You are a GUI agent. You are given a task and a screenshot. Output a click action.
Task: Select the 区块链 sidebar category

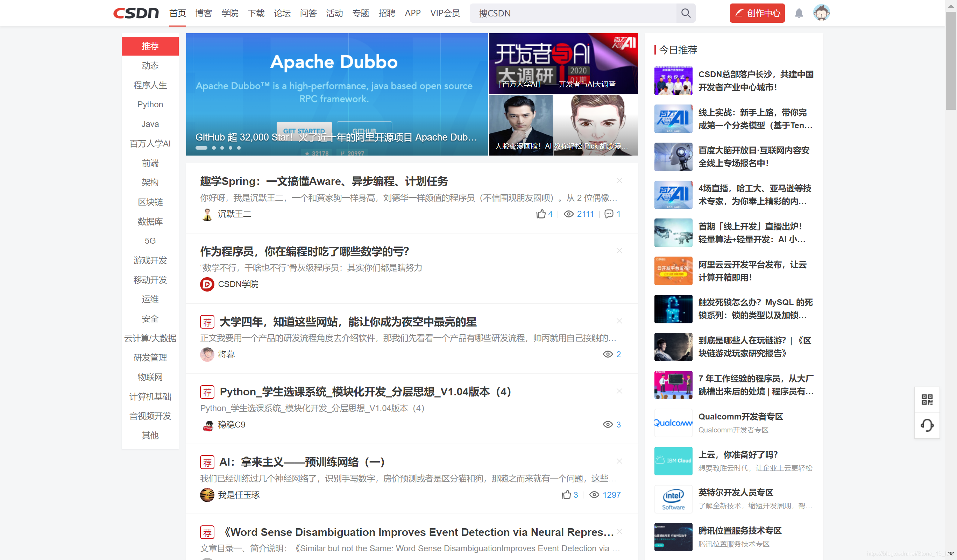click(x=150, y=202)
